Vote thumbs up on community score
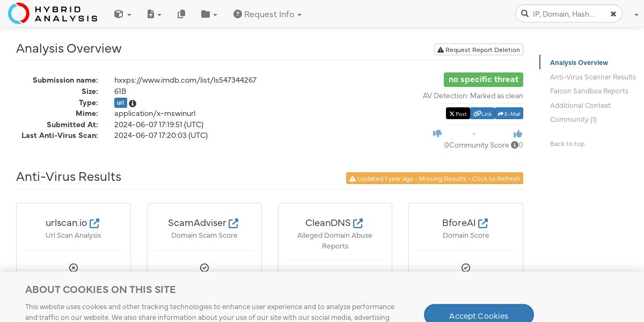The height and width of the screenshot is (322, 644). tap(518, 134)
